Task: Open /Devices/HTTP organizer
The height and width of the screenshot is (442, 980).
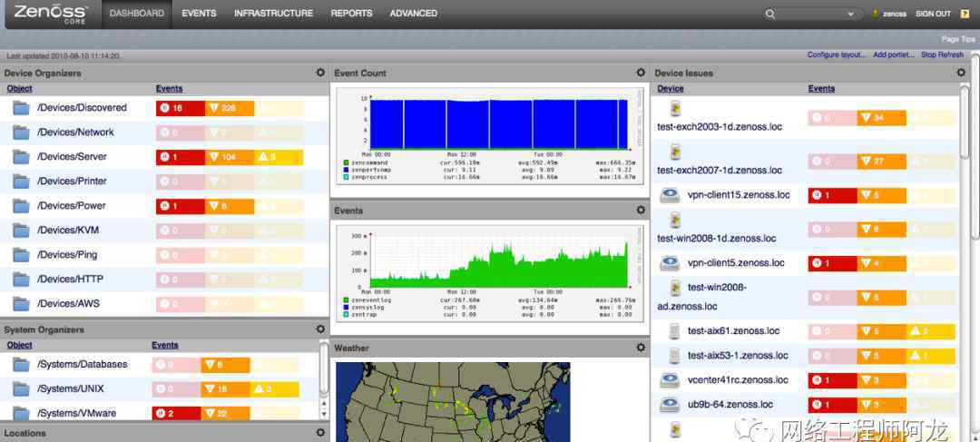Action: [x=70, y=280]
